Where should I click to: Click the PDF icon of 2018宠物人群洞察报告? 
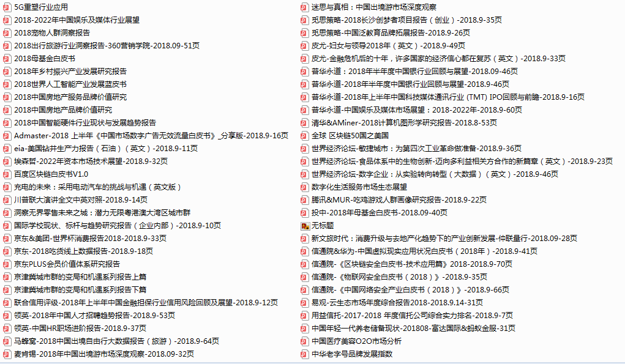pyautogui.click(x=7, y=33)
